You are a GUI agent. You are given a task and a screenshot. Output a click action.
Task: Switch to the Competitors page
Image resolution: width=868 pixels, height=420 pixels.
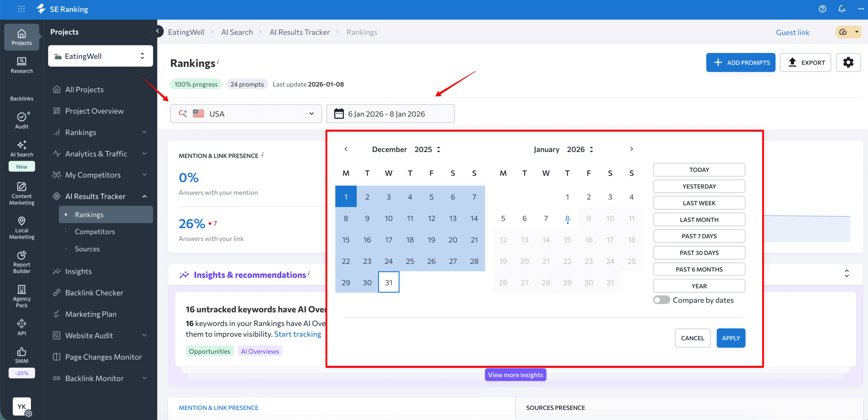tap(95, 231)
